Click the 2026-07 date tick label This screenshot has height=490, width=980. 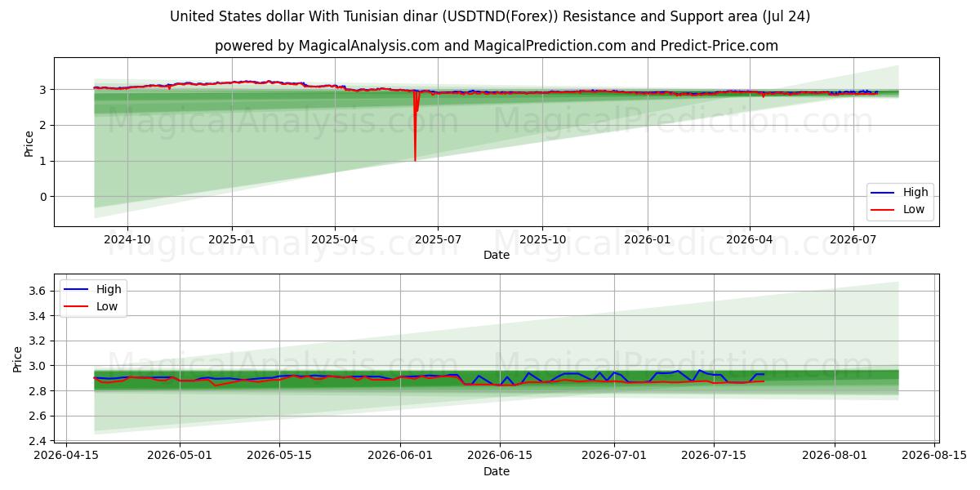coord(853,239)
